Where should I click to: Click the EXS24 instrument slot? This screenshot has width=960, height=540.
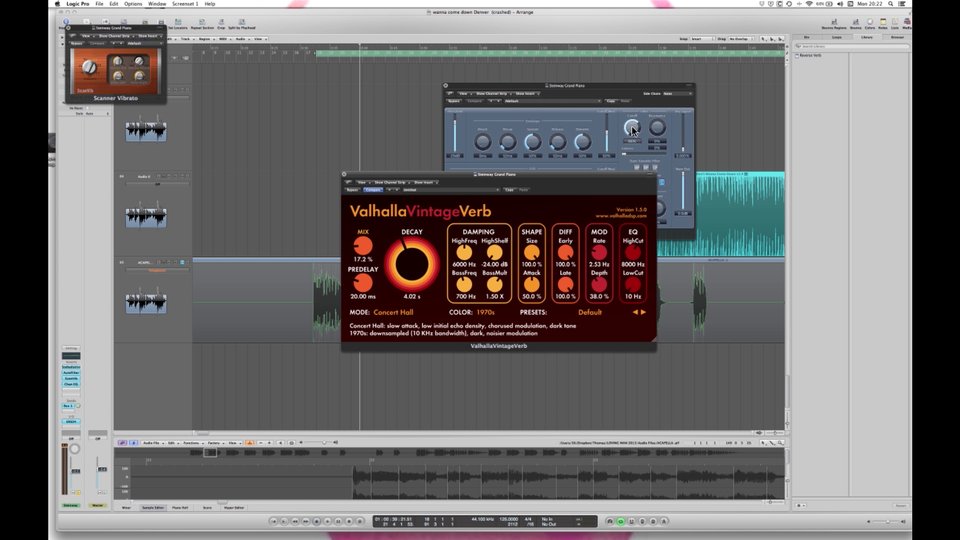(71, 422)
